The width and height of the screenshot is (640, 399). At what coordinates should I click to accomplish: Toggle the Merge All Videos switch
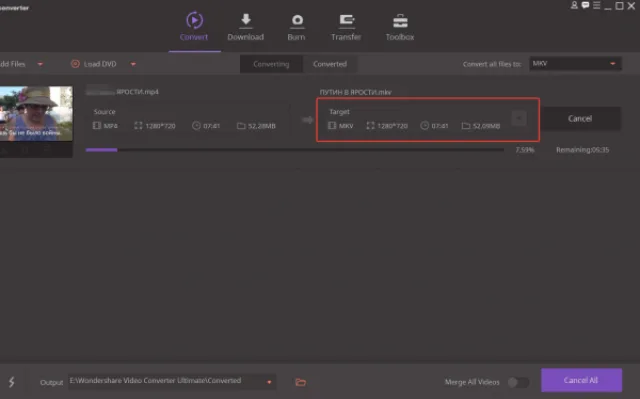pos(518,382)
